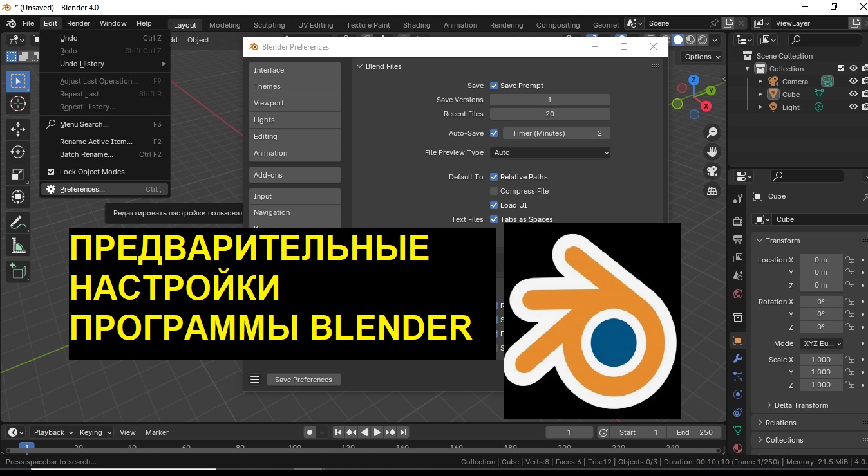Click the red X axis in navigation gizmo

(x=706, y=106)
